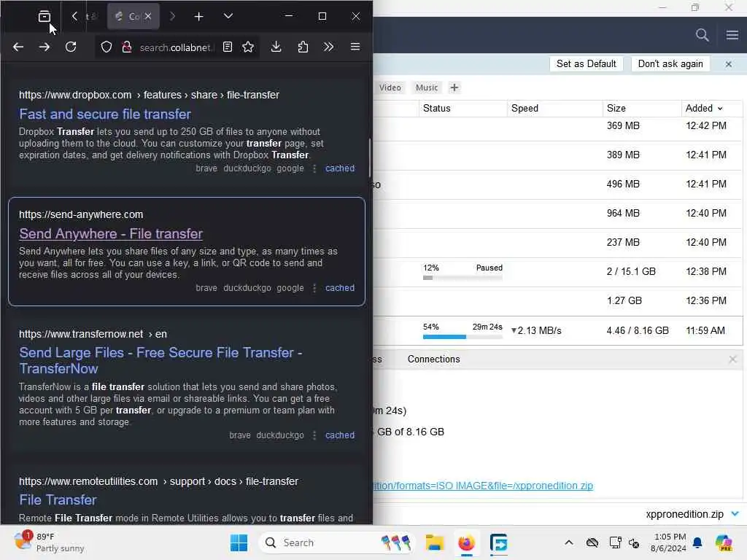747x560 pixels.
Task: Open Firefox hamburger application menu
Action: point(355,47)
